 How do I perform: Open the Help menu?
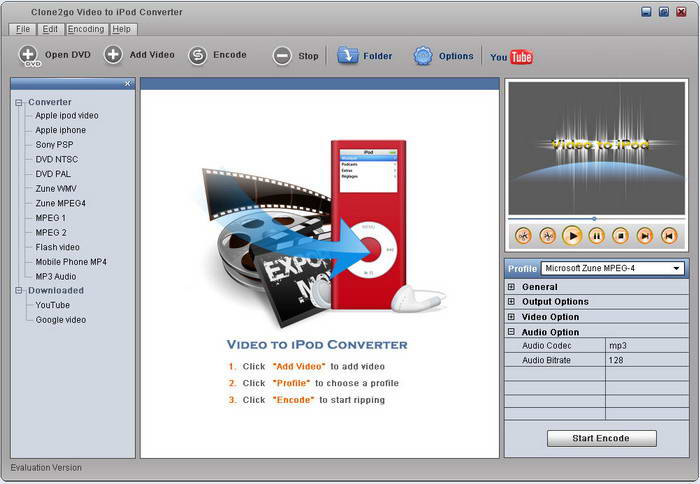[121, 29]
